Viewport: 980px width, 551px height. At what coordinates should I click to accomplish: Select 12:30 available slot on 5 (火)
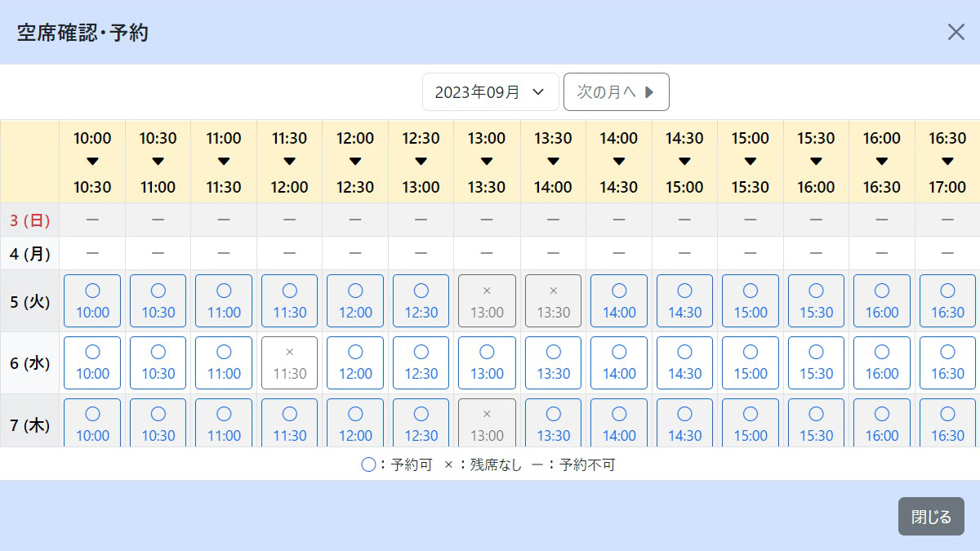click(421, 301)
